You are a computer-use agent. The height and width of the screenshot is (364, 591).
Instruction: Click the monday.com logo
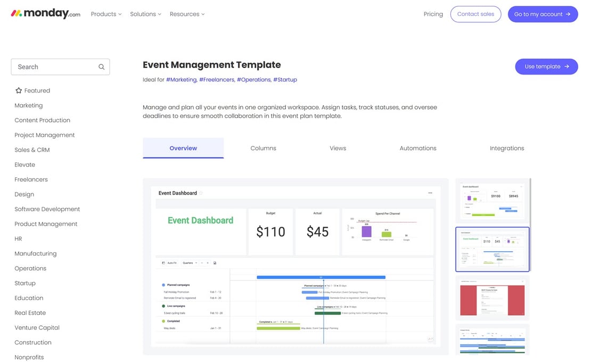pyautogui.click(x=46, y=13)
